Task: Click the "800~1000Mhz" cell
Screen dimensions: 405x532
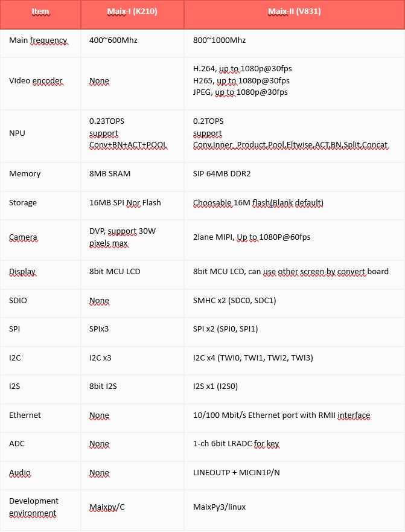Action: coord(219,40)
